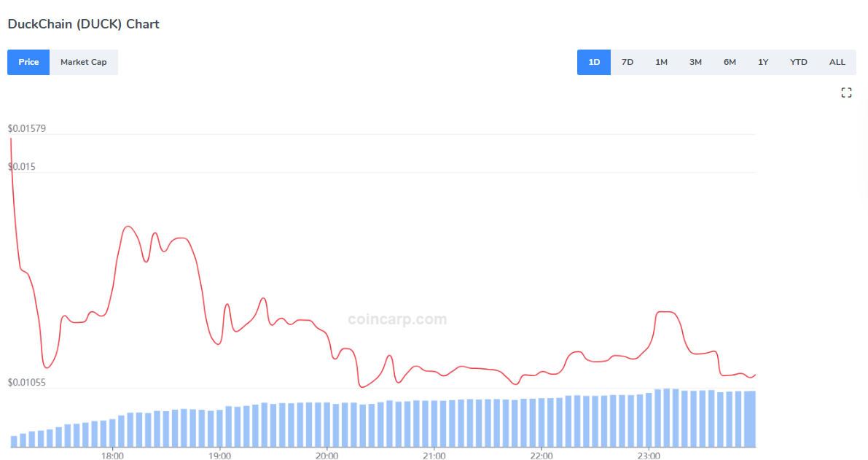Click the DuckChain (DUCK) Chart heading
The image size is (868, 460).
click(x=83, y=24)
